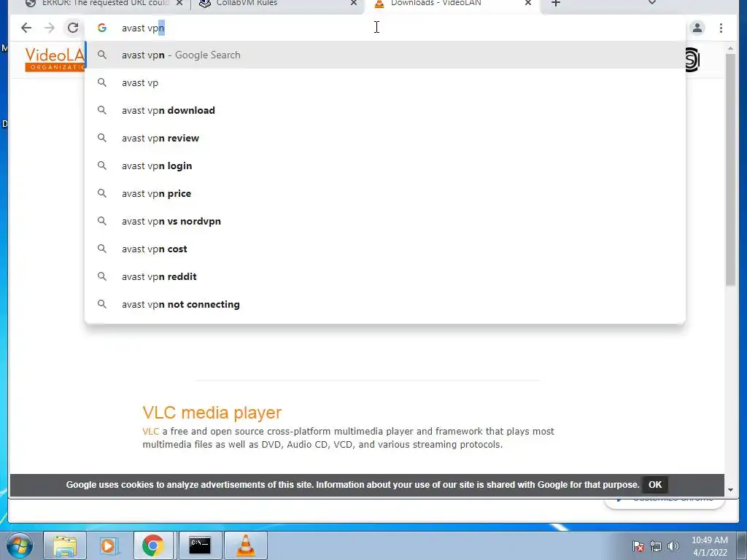Image resolution: width=747 pixels, height=560 pixels.
Task: Close the CollabVM Rules tab
Action: coord(354,3)
